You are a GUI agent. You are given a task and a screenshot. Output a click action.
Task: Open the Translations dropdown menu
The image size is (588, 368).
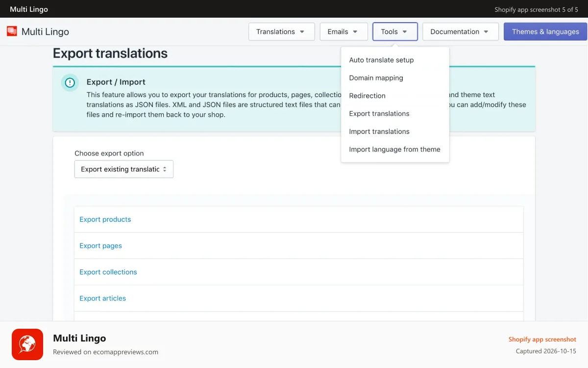click(x=281, y=31)
